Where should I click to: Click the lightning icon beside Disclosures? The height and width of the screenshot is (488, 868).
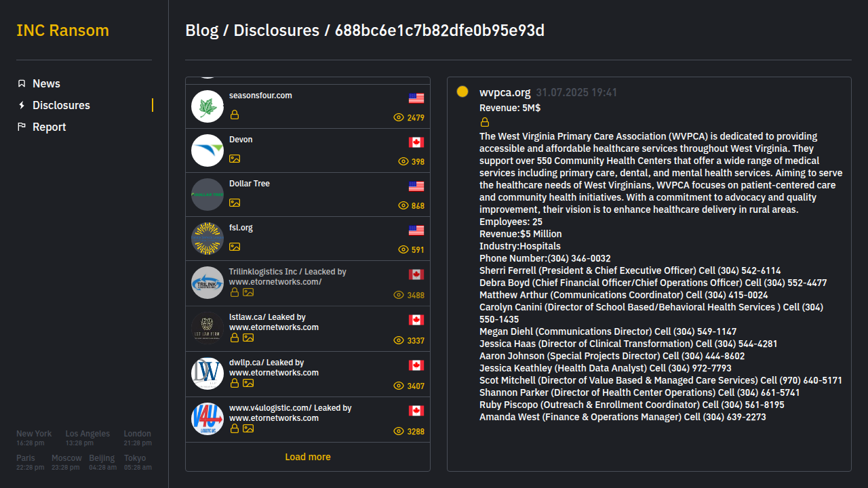(22, 105)
